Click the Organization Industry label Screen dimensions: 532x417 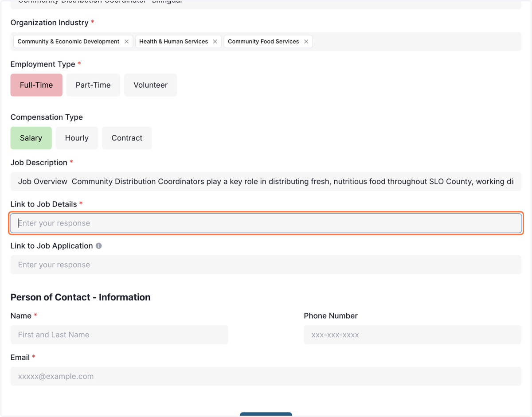pos(50,23)
